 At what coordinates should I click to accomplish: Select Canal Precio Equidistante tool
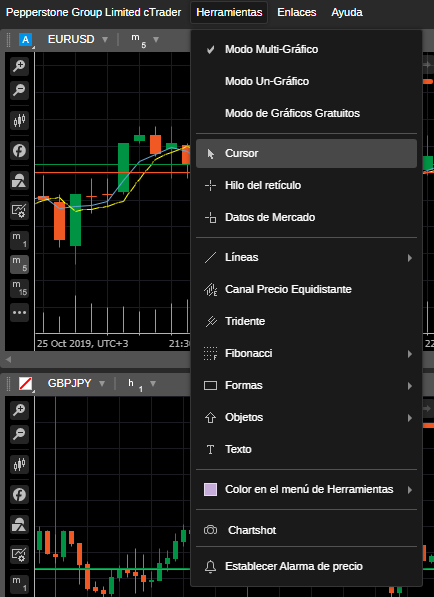click(x=306, y=289)
